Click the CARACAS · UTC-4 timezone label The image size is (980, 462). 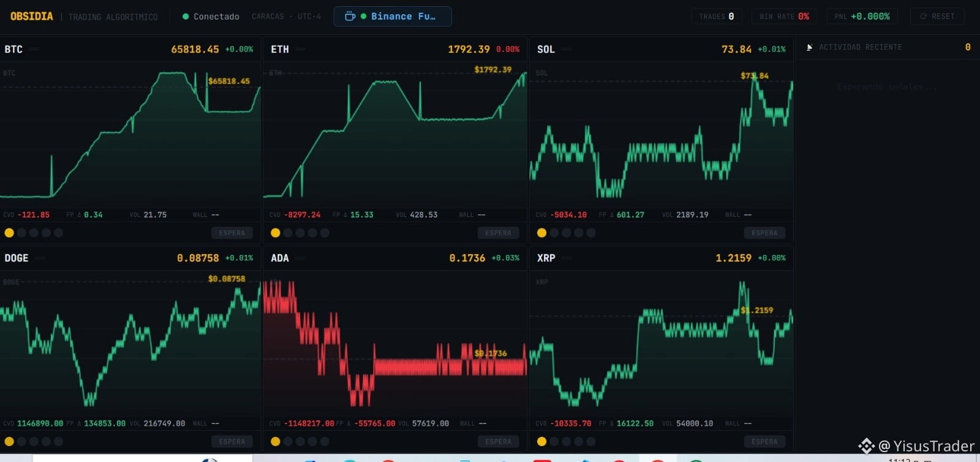tap(286, 17)
